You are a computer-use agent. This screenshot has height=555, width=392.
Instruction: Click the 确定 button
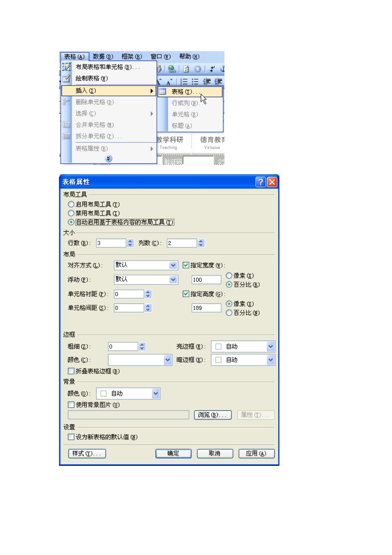173,453
